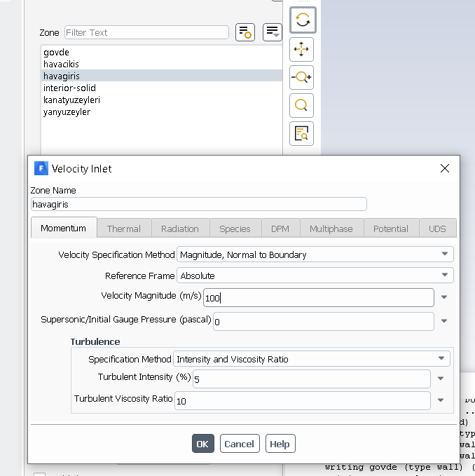
Task: Open Help for Velocity Inlet
Action: (x=280, y=444)
